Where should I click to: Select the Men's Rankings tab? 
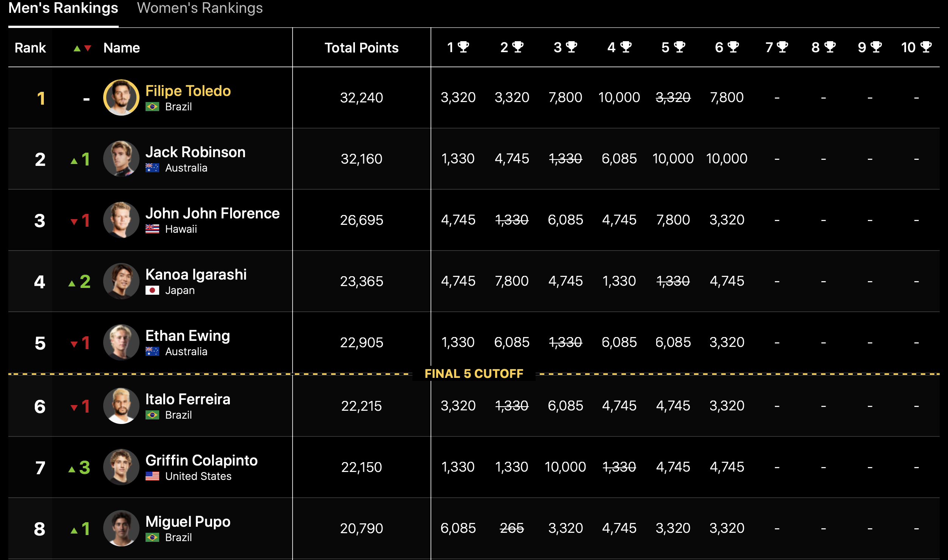coord(63,8)
